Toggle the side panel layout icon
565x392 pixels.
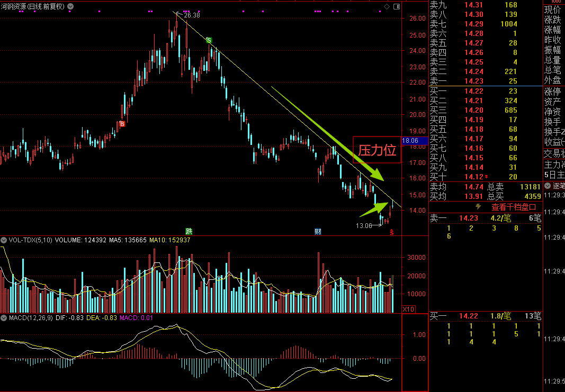click(x=397, y=6)
